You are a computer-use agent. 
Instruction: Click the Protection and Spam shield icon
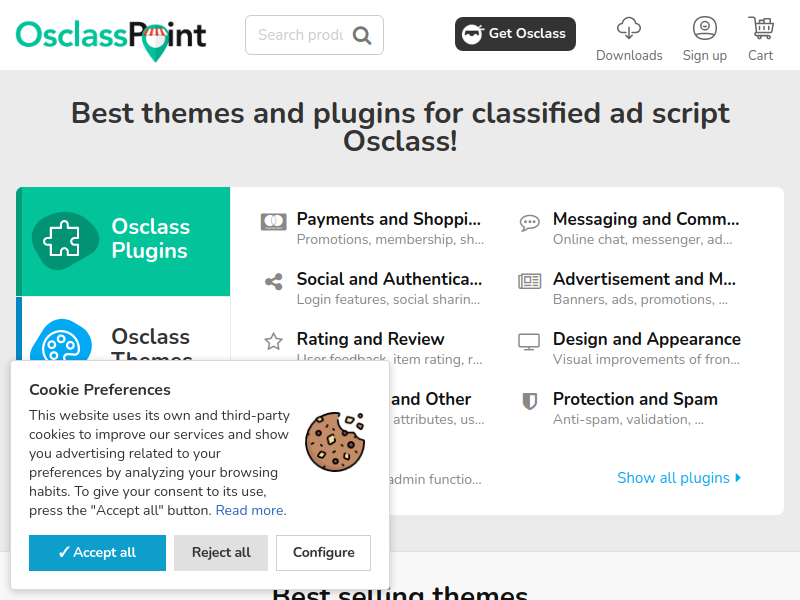coord(530,401)
